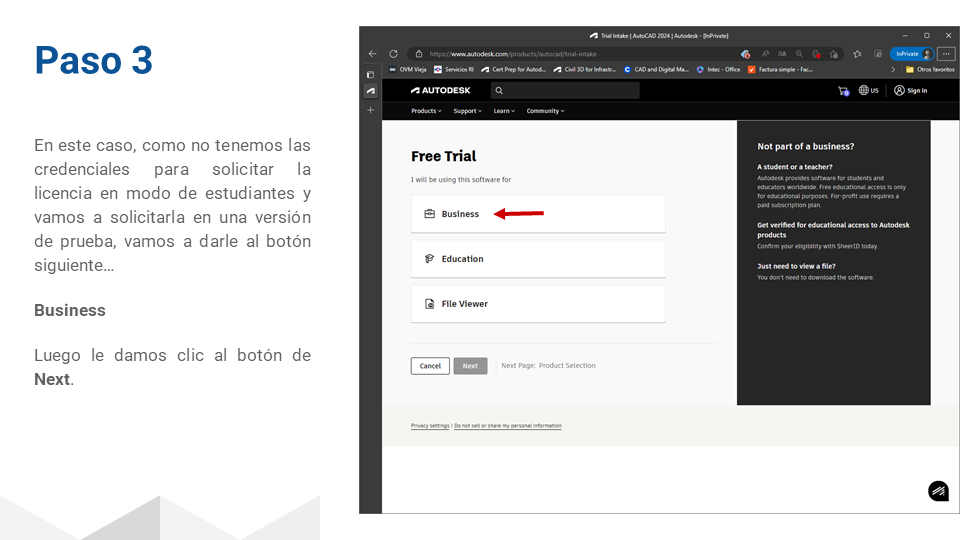960x540 pixels.
Task: Open the shopping cart icon
Action: (843, 91)
